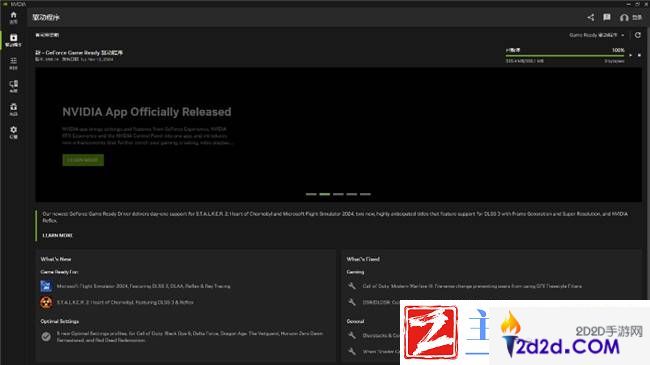Click first wrench icon under General
Screen dimensions: 650x365
coord(352,335)
